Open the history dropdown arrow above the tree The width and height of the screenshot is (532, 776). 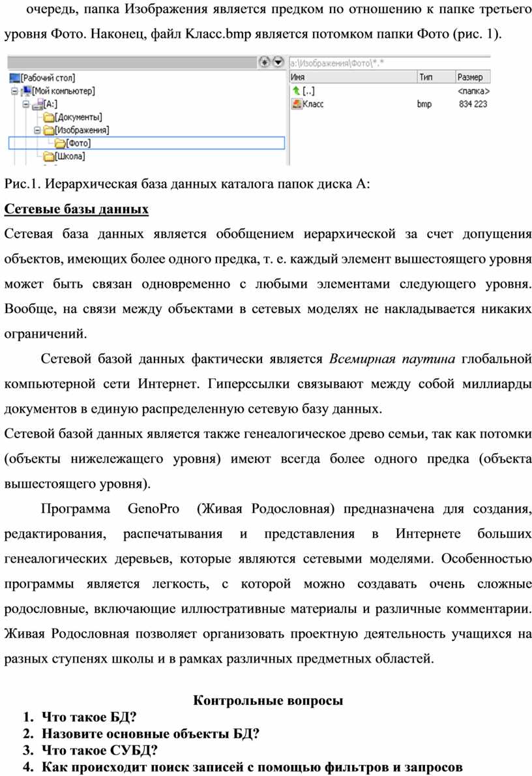(x=278, y=61)
